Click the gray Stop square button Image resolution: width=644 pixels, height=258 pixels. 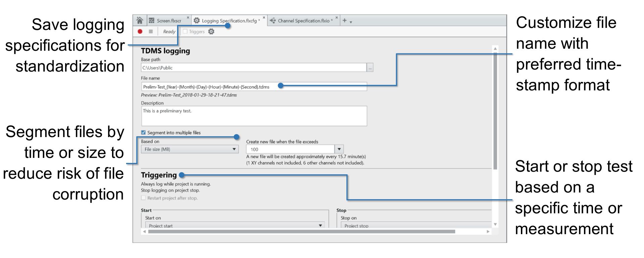click(x=151, y=32)
